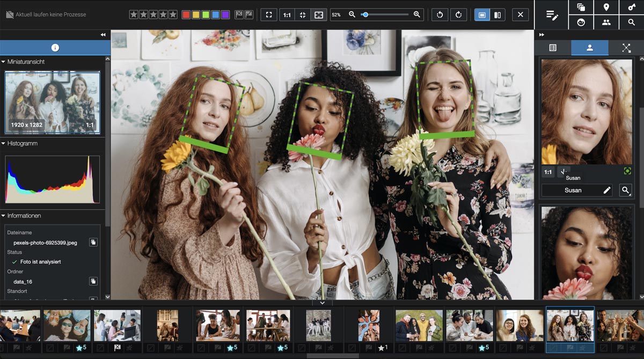Copy the file name pexels-photo-6925399.jpeg

(x=93, y=243)
